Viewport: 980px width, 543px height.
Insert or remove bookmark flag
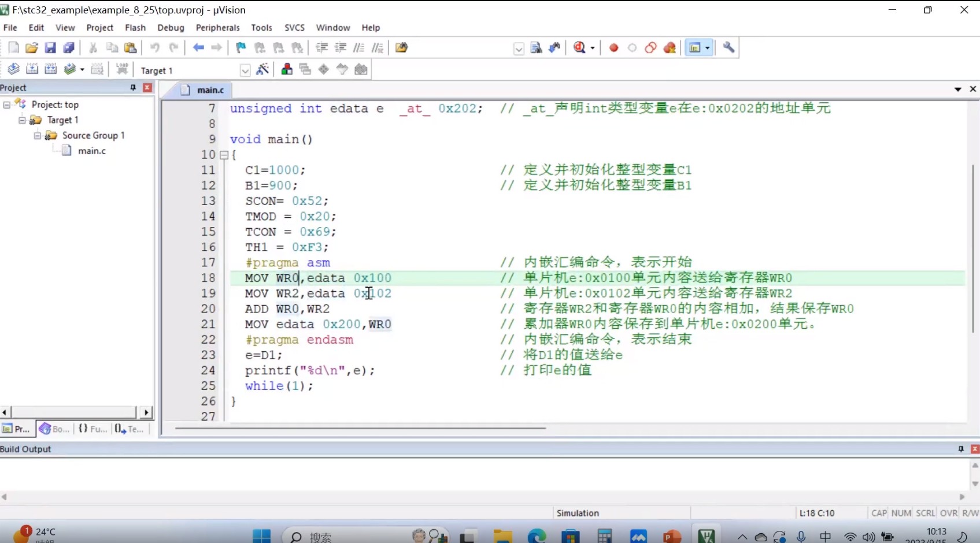click(x=241, y=48)
